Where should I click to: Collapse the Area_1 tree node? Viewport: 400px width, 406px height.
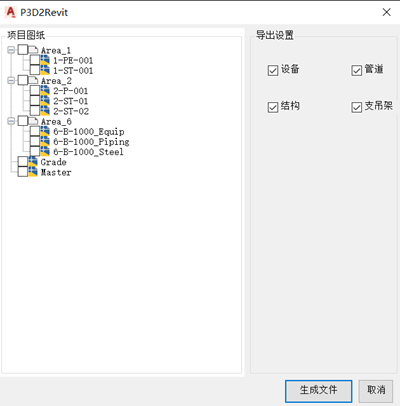pyautogui.click(x=11, y=50)
